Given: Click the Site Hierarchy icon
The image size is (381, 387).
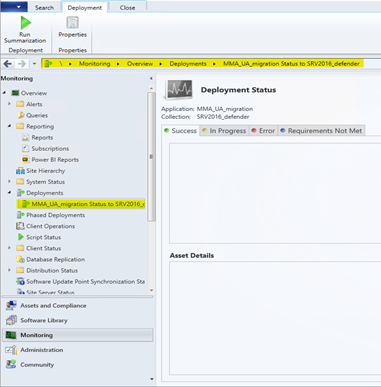Looking at the screenshot, I should pyautogui.click(x=20, y=171).
